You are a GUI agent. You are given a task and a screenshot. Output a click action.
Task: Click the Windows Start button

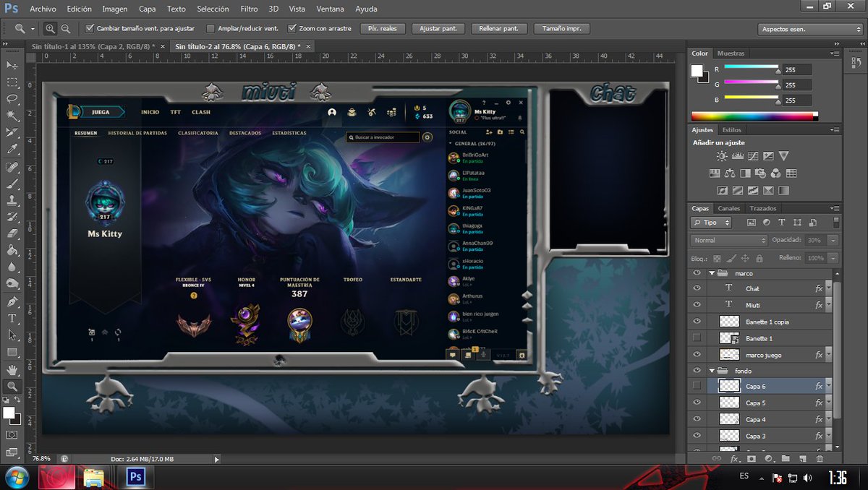[16, 477]
